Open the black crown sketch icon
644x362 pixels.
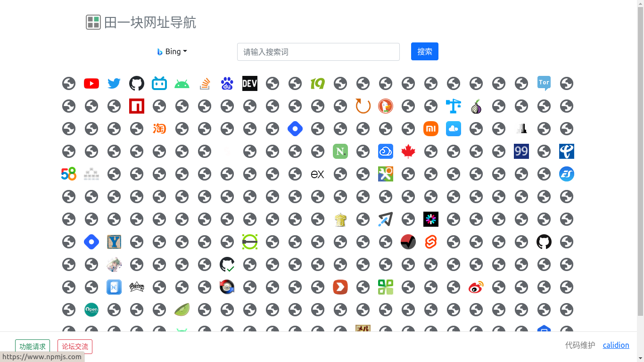137,287
